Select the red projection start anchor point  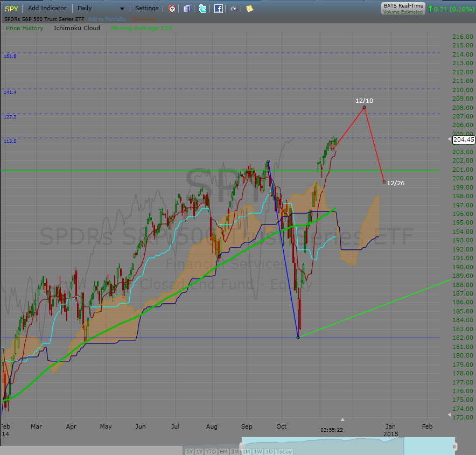coord(333,149)
